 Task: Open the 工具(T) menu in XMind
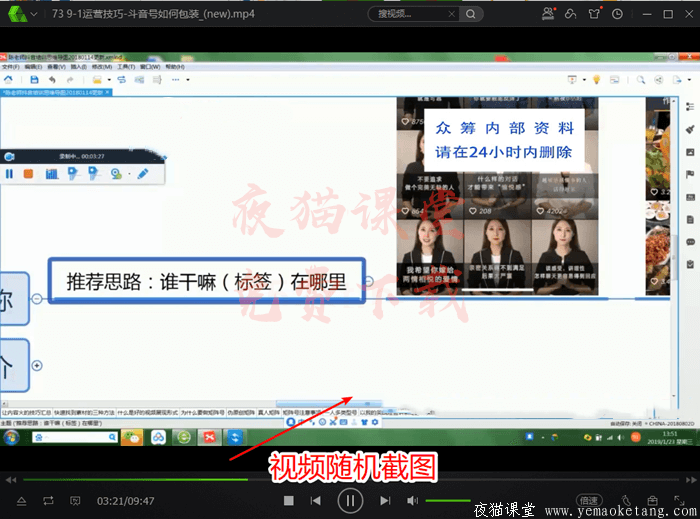click(126, 67)
